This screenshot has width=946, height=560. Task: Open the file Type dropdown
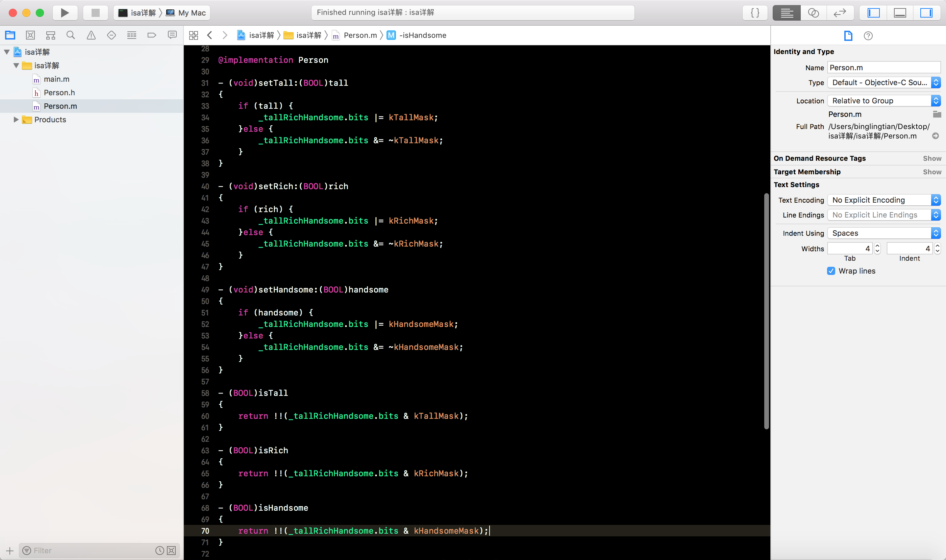pos(884,82)
